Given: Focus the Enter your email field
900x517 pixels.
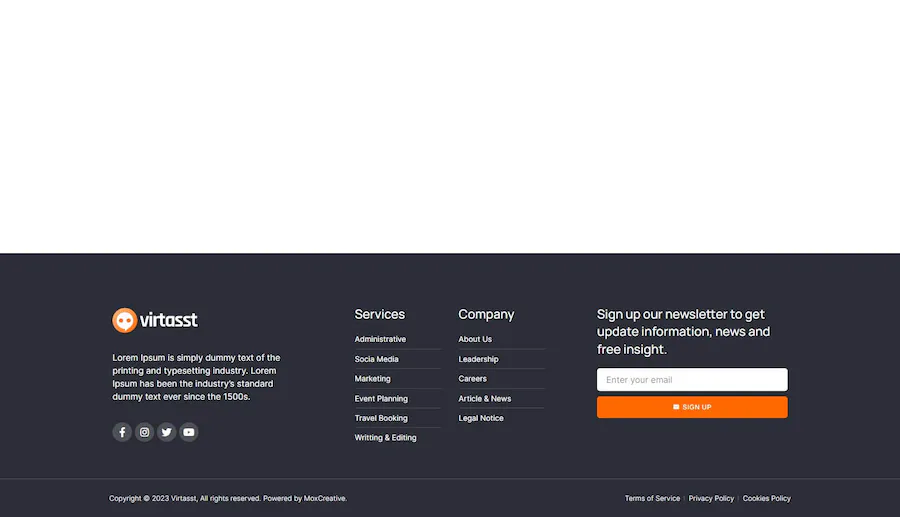Looking at the screenshot, I should pyautogui.click(x=692, y=380).
